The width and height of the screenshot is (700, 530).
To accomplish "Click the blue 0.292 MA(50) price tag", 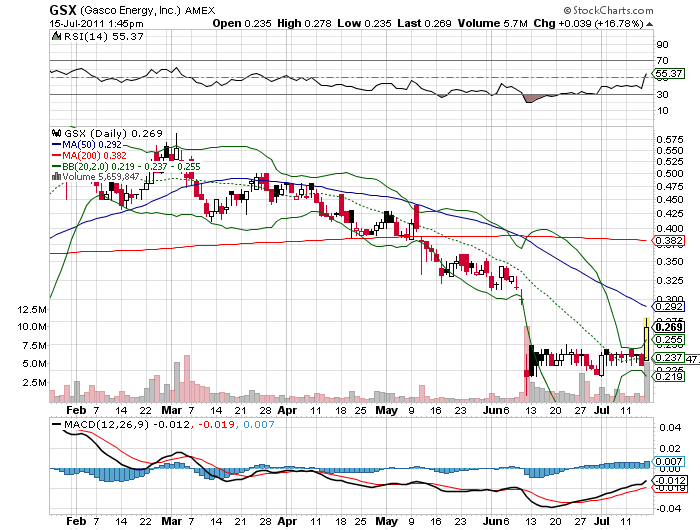I will click(669, 306).
